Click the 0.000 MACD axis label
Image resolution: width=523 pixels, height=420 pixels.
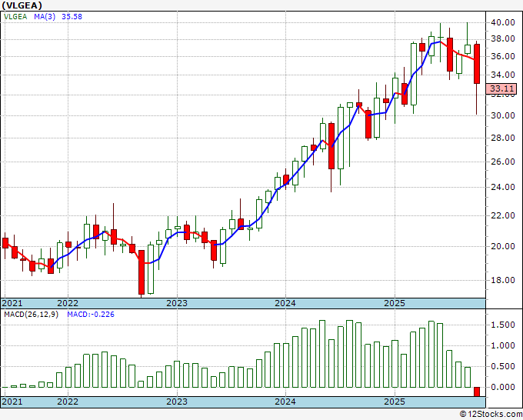(502, 387)
